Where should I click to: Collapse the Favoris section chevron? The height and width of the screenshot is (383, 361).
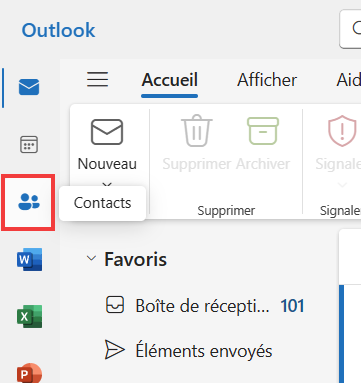91,259
